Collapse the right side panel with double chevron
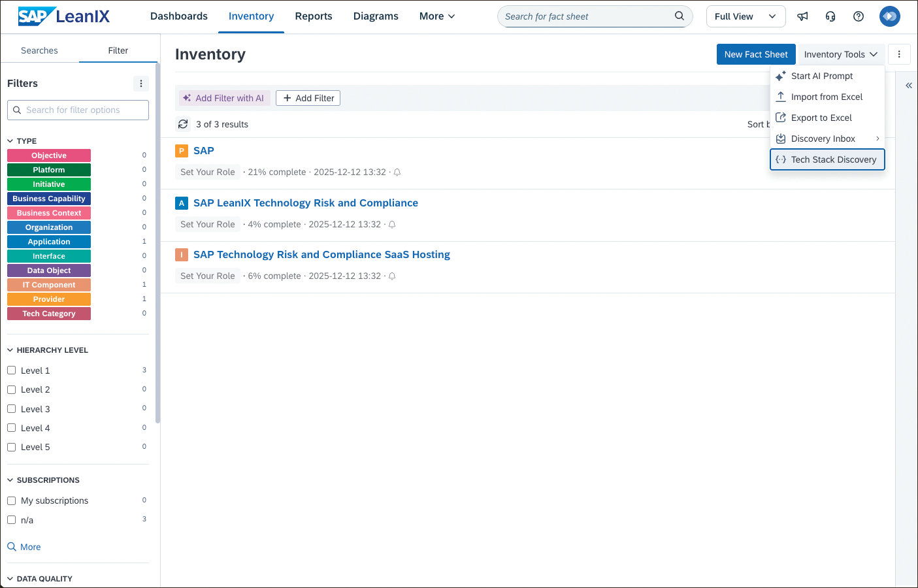 click(908, 86)
